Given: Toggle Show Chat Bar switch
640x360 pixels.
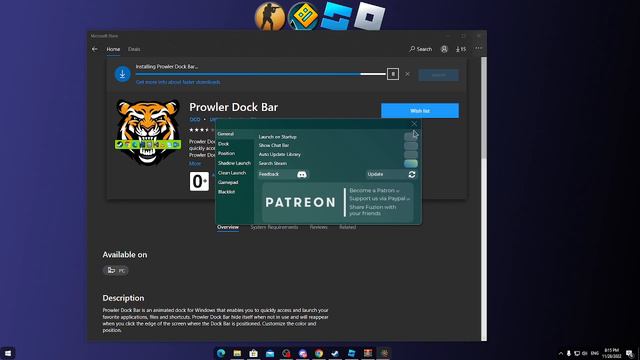Looking at the screenshot, I should click(411, 146).
